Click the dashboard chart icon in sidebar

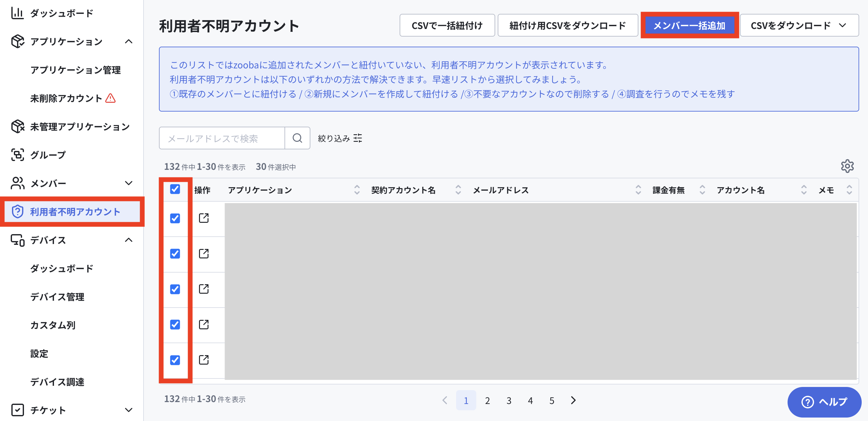17,13
